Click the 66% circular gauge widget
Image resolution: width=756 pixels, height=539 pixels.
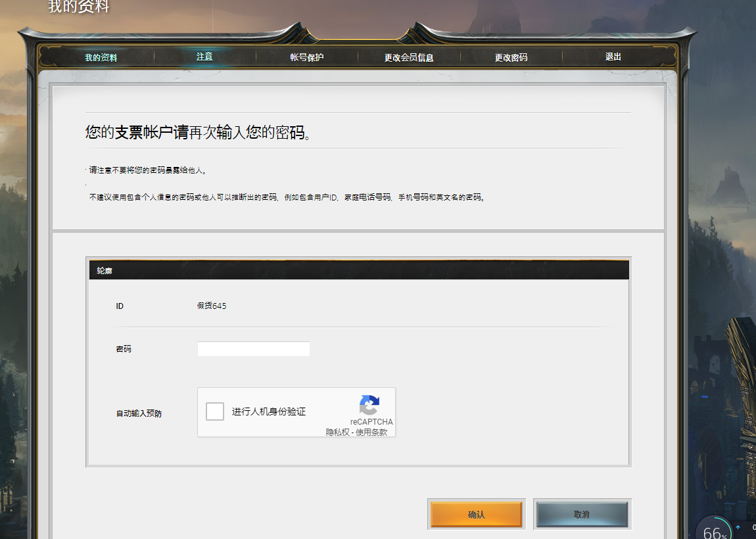coord(713,529)
